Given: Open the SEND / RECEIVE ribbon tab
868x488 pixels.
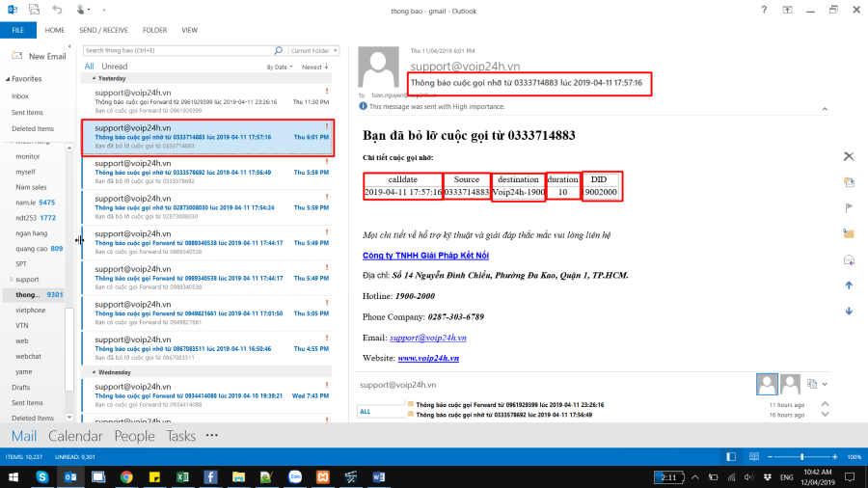Looking at the screenshot, I should point(103,30).
